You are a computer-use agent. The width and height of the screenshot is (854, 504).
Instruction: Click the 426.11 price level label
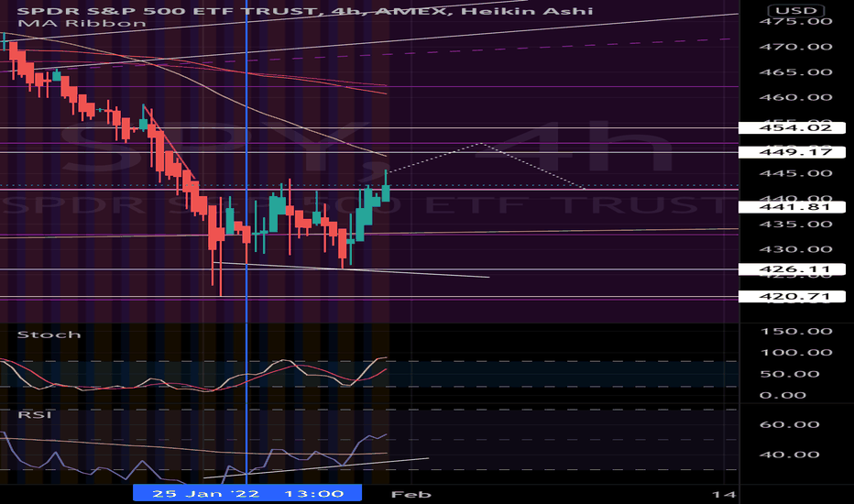point(792,269)
